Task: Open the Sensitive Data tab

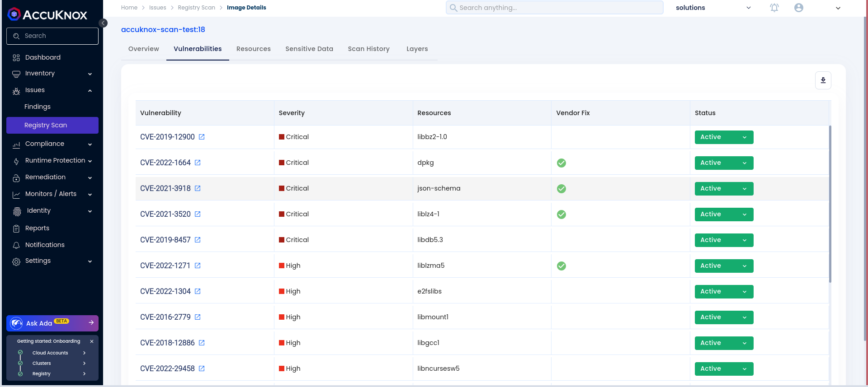Action: click(309, 49)
